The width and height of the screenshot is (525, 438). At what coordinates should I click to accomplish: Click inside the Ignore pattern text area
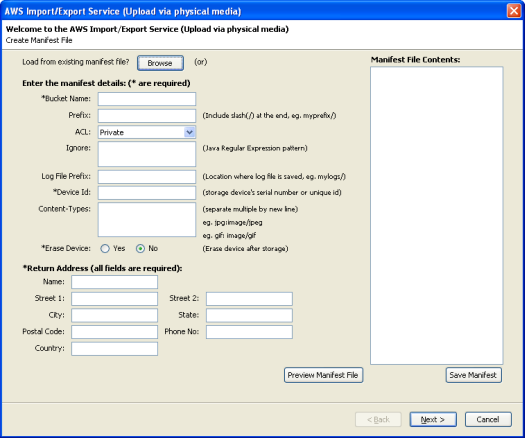tap(147, 154)
